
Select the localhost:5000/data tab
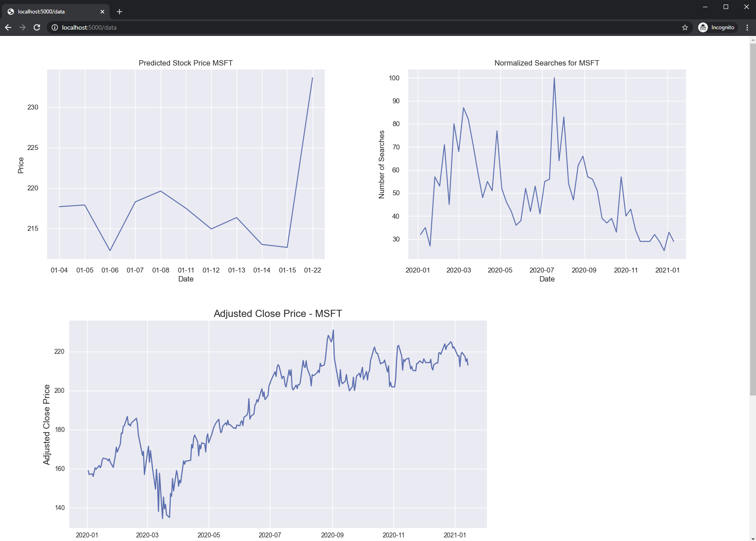click(x=57, y=12)
